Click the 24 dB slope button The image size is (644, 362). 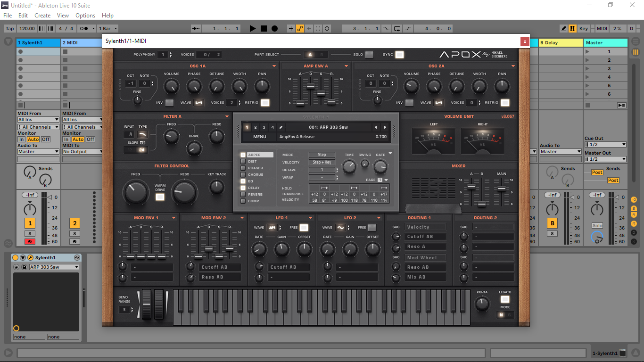tap(141, 150)
